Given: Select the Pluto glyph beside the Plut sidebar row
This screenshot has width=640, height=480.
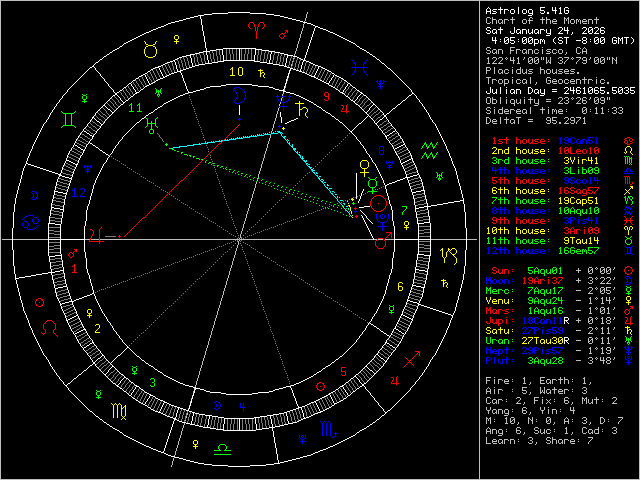Looking at the screenshot, I should pos(629,361).
